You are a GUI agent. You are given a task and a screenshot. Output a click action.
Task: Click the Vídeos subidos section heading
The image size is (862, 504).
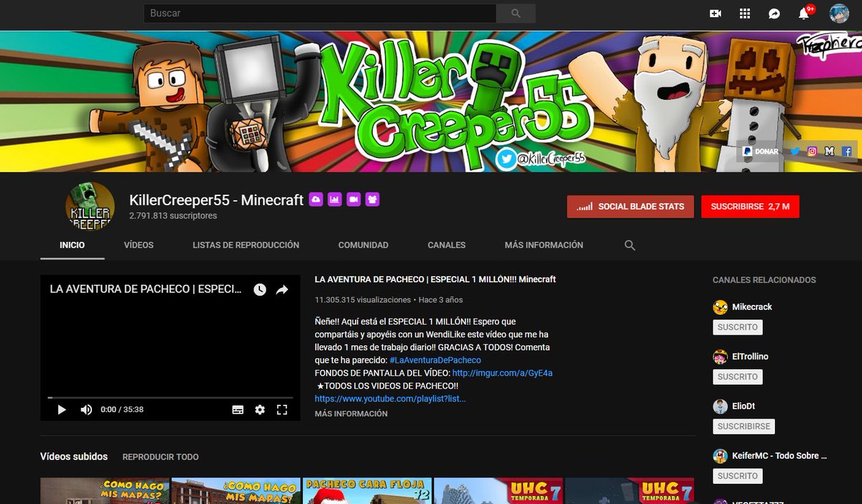pos(74,457)
